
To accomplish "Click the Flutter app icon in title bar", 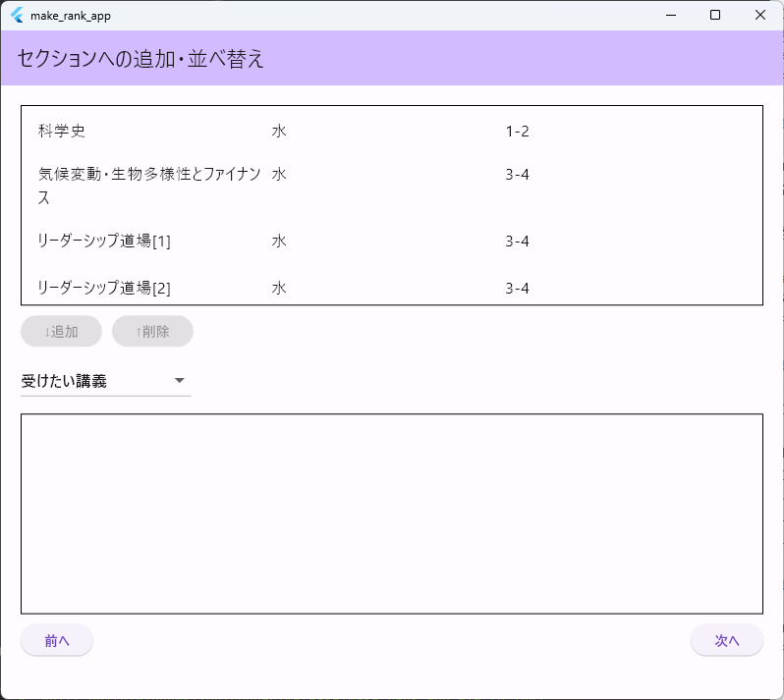I will coord(17,16).
